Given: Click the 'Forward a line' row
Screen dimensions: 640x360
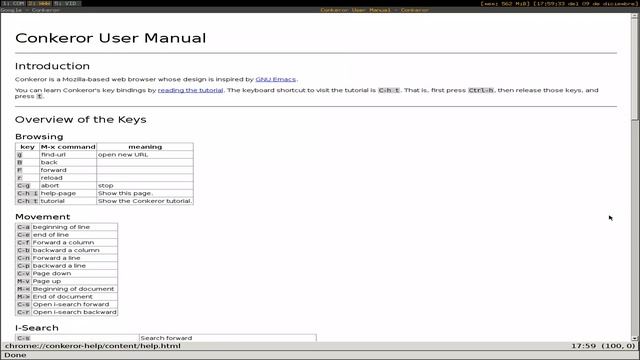Looking at the screenshot, I should click(67, 258).
